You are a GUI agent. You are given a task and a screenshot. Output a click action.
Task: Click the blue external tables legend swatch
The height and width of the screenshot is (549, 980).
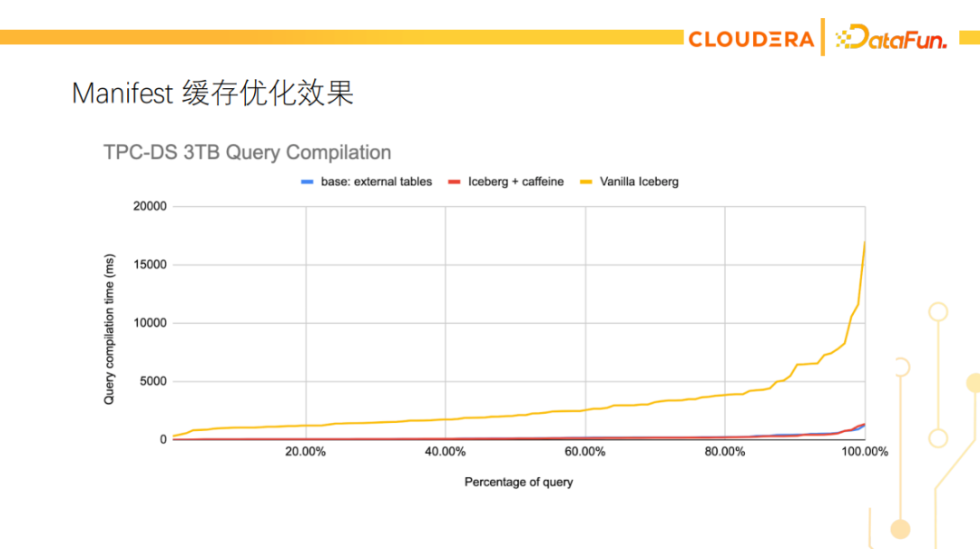click(306, 181)
